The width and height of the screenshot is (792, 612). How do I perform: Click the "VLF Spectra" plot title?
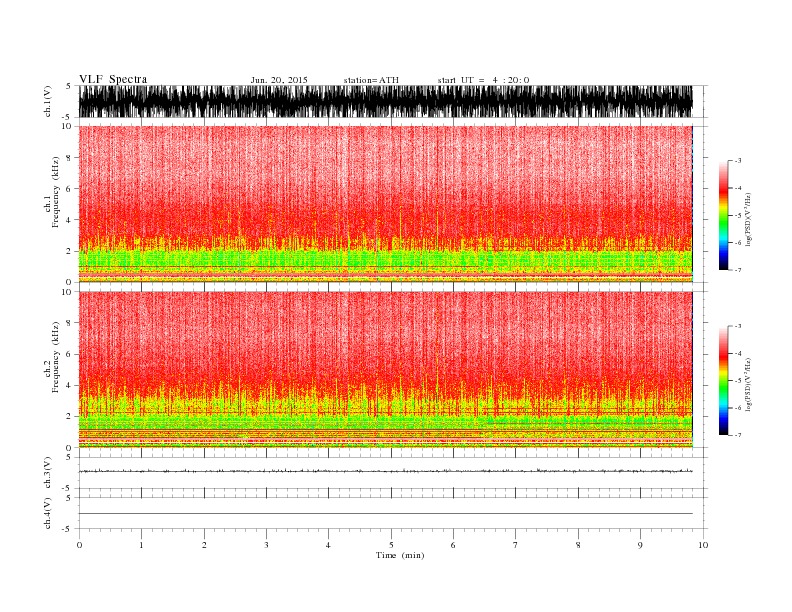coord(113,79)
